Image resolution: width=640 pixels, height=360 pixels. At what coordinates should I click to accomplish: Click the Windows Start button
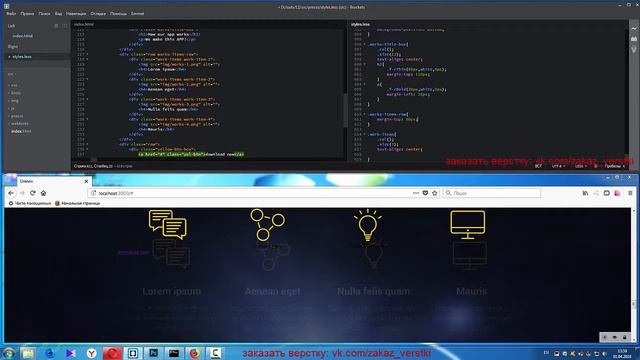point(8,353)
